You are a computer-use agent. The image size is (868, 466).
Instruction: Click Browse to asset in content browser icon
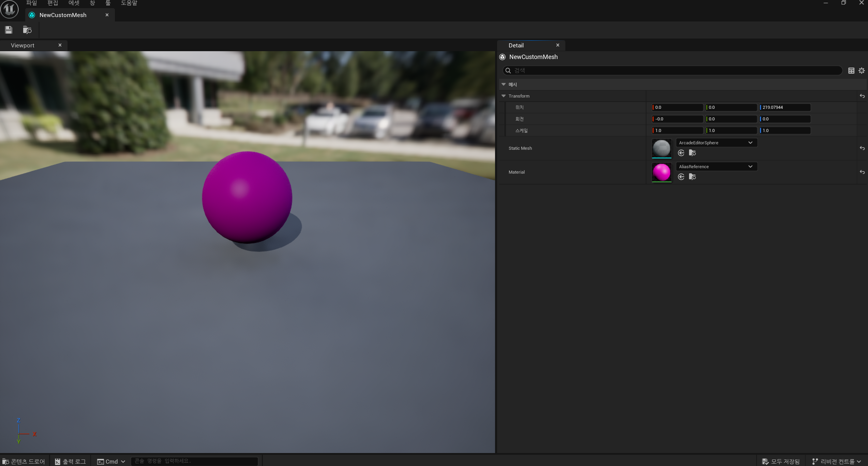[x=27, y=30]
